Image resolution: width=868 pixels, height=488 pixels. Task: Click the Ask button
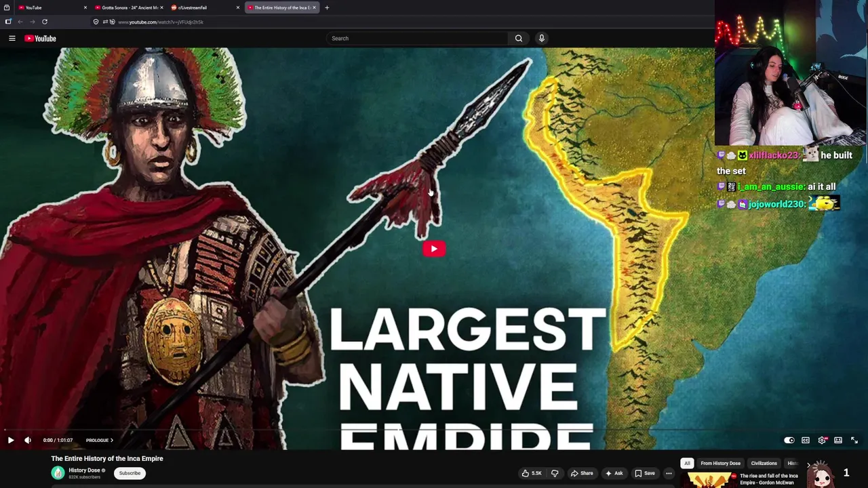(614, 473)
